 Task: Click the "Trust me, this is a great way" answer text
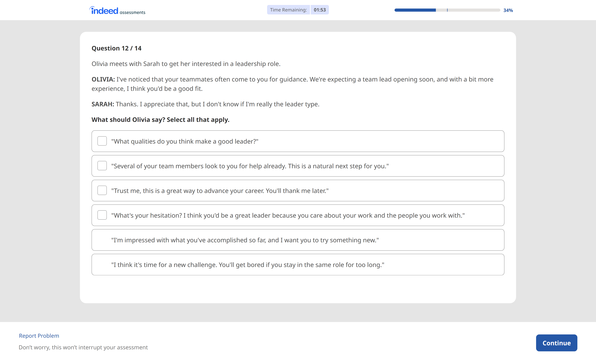click(220, 191)
